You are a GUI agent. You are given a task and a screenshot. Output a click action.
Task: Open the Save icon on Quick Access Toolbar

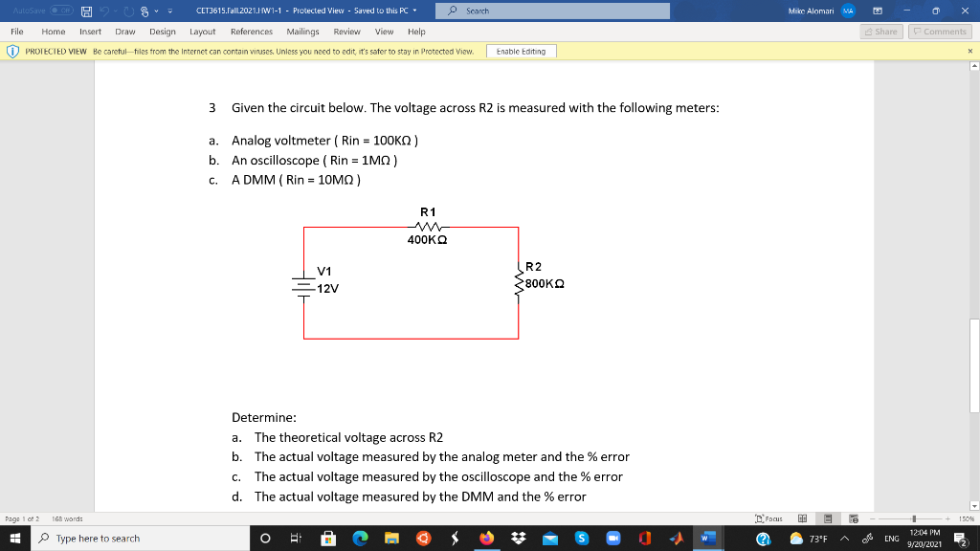point(85,11)
